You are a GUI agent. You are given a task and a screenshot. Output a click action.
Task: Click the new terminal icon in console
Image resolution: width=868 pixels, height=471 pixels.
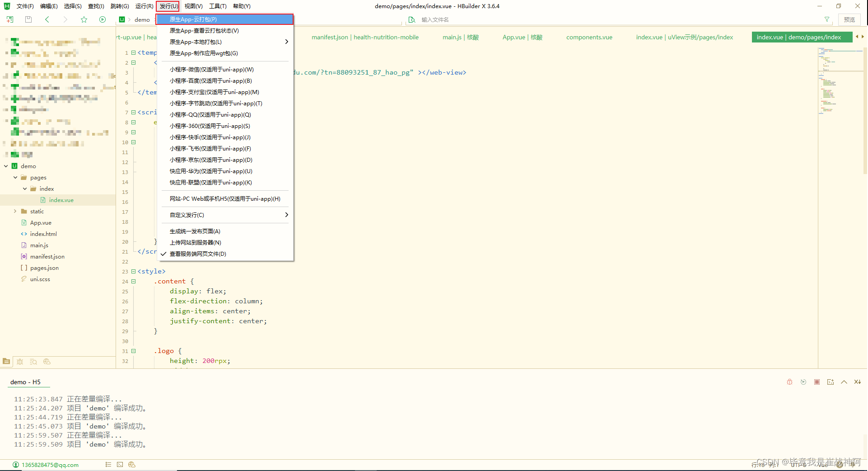coord(830,382)
